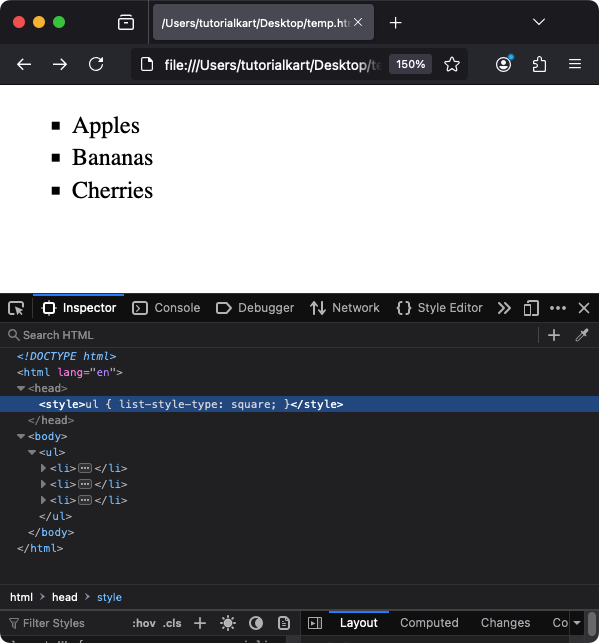This screenshot has height=643, width=599.
Task: Click style in the breadcrumb trail
Action: point(109,597)
